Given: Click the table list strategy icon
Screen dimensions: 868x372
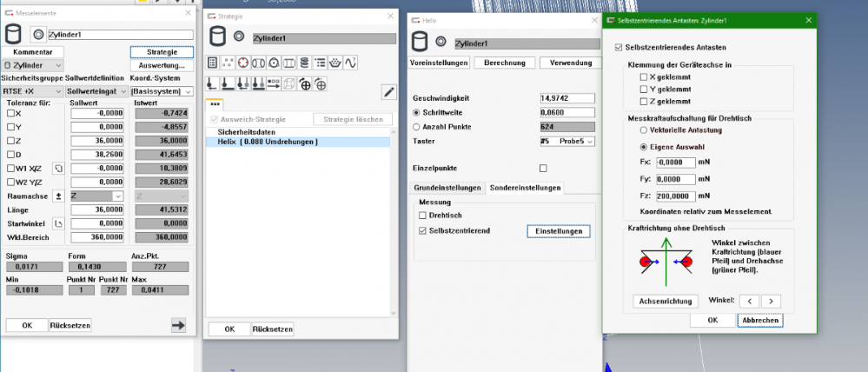Looking at the screenshot, I should (x=213, y=63).
